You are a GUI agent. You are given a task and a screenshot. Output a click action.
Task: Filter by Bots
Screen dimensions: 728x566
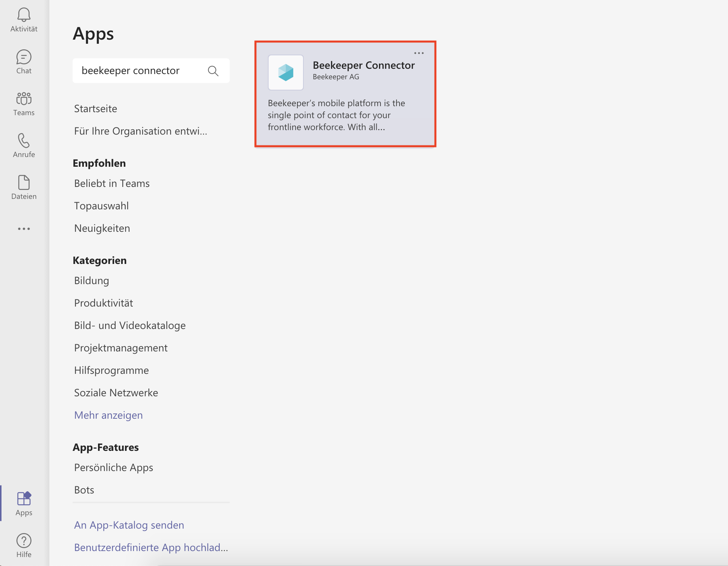click(84, 490)
